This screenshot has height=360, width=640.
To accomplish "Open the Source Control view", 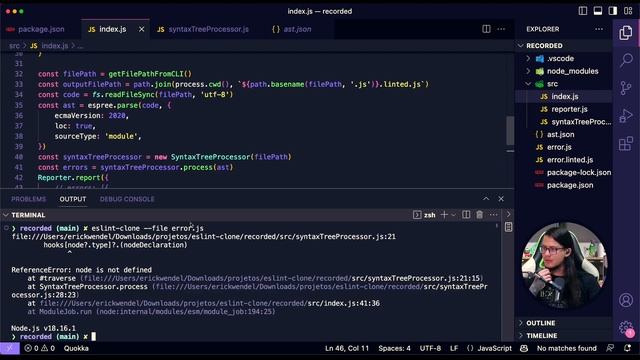I will [626, 88].
